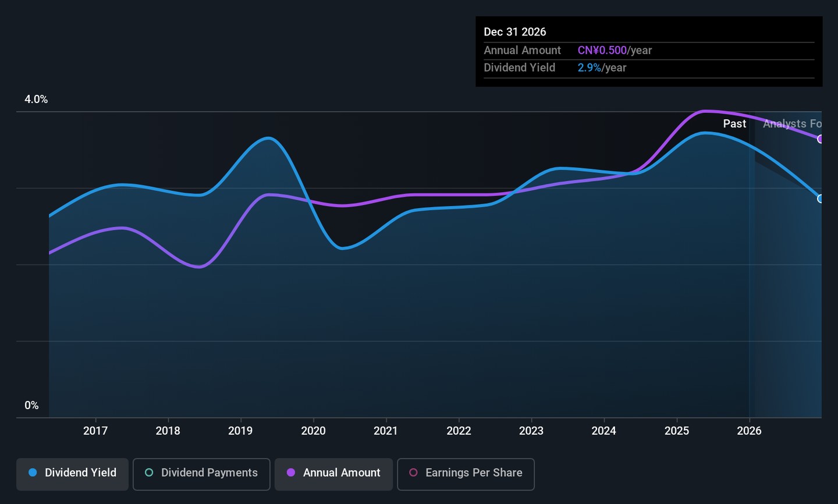The width and height of the screenshot is (838, 504).
Task: Click the 4.0% y-axis label
Action: [x=36, y=100]
